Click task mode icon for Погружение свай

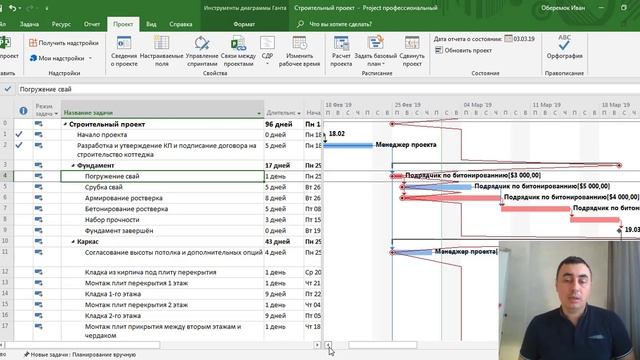click(38, 176)
